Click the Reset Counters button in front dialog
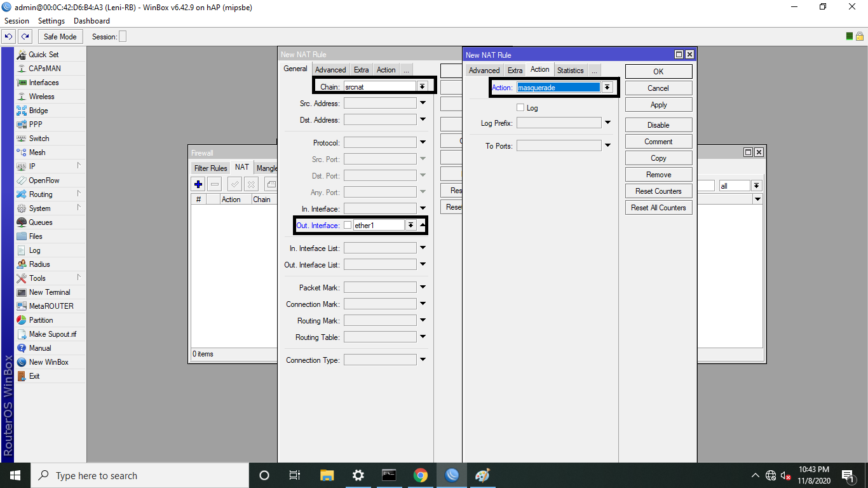Screen dimensions: 868x488 (658, 191)
